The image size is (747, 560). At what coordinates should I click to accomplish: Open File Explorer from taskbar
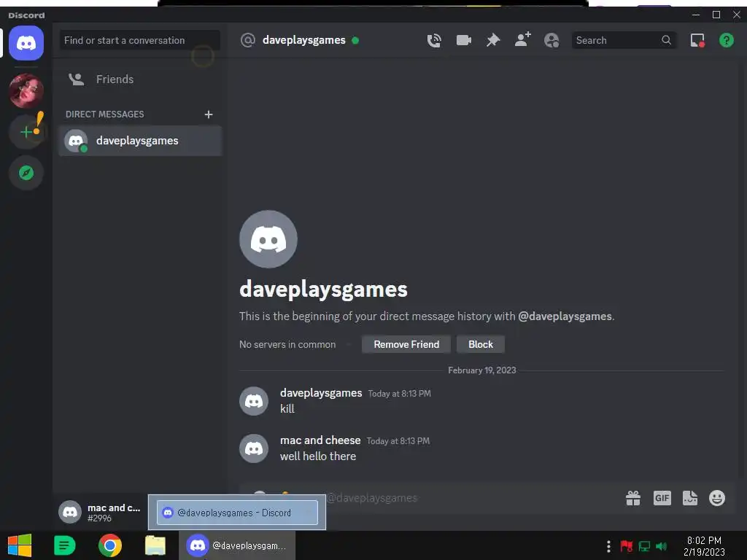pos(155,545)
